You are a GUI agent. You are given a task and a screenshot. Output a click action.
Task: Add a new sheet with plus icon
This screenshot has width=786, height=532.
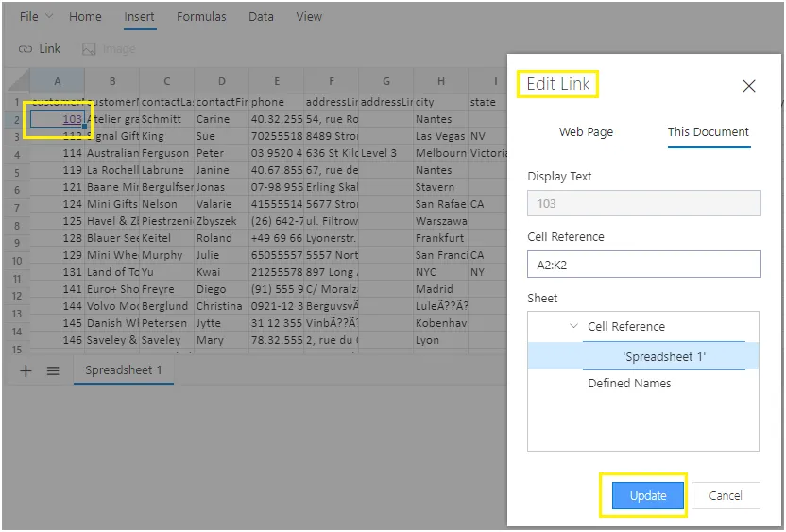[26, 371]
